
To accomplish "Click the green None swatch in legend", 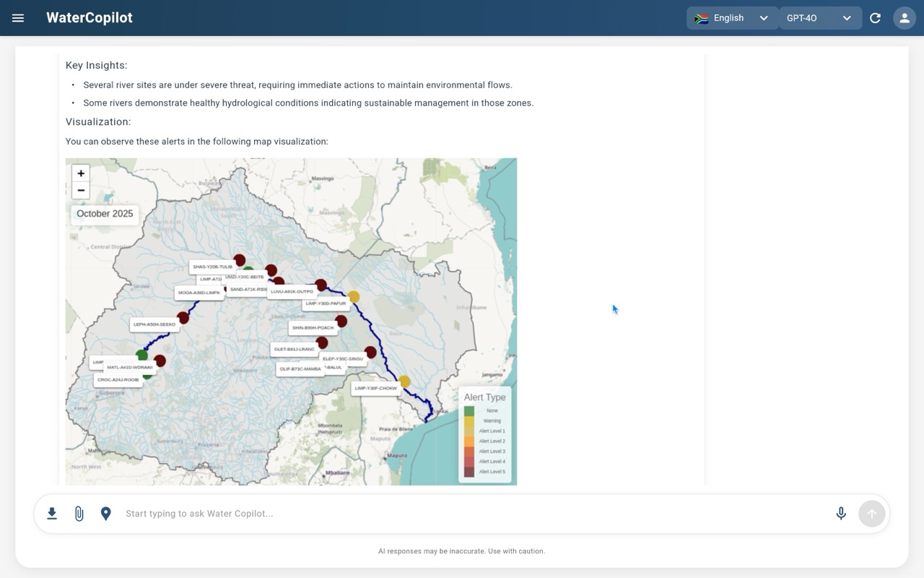I will click(469, 410).
